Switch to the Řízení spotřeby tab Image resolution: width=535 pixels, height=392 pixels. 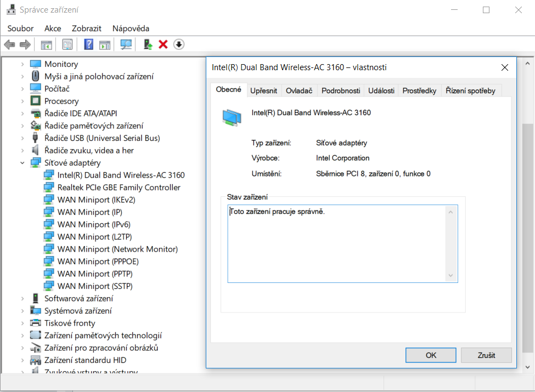tap(470, 90)
